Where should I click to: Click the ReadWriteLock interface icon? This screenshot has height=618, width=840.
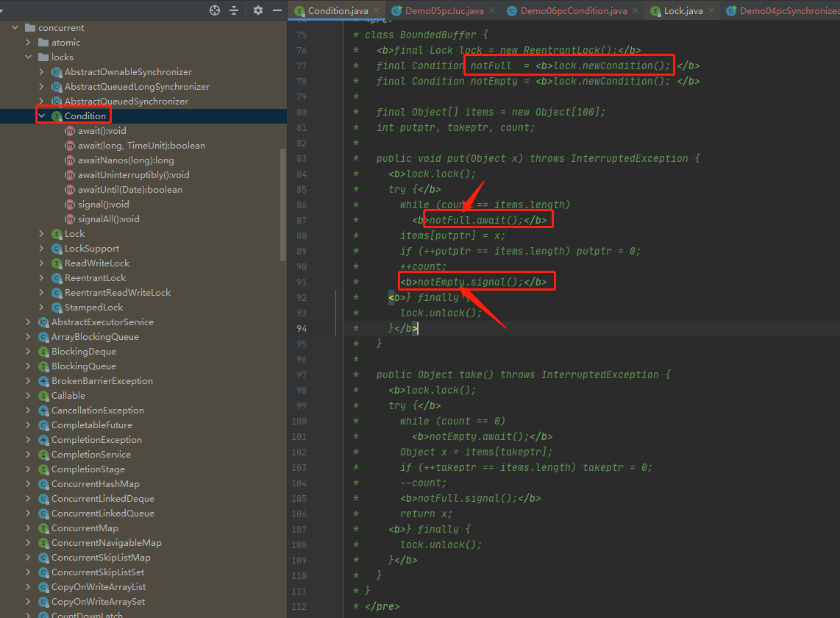click(57, 263)
